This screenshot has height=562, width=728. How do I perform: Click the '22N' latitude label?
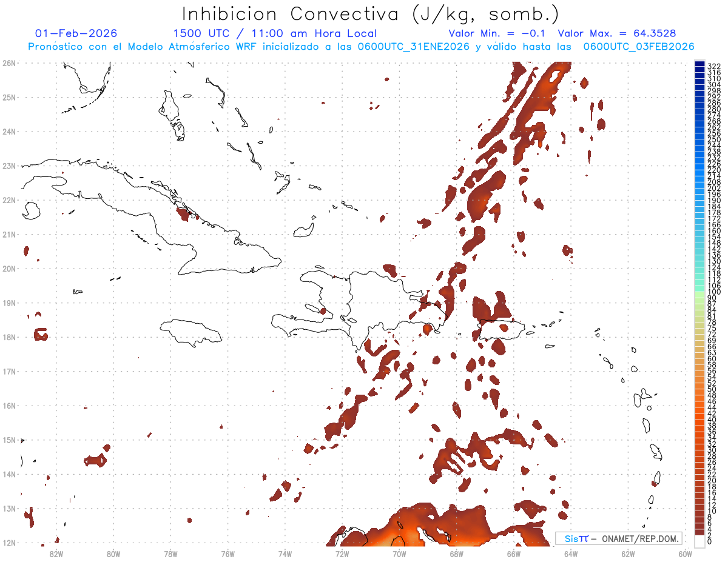point(9,200)
